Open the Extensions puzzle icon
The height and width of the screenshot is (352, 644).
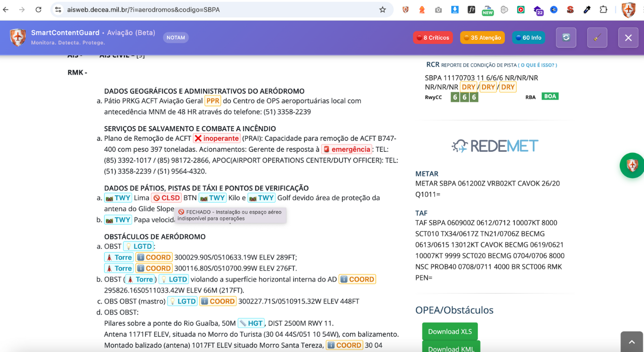(604, 10)
